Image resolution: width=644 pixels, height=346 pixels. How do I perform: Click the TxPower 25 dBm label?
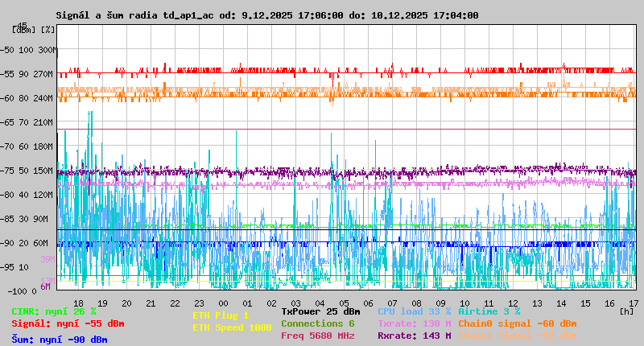[x=320, y=311]
